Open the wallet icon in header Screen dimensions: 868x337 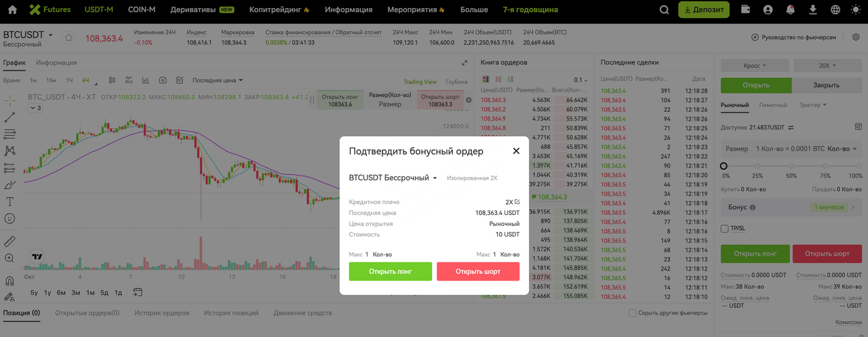(746, 10)
